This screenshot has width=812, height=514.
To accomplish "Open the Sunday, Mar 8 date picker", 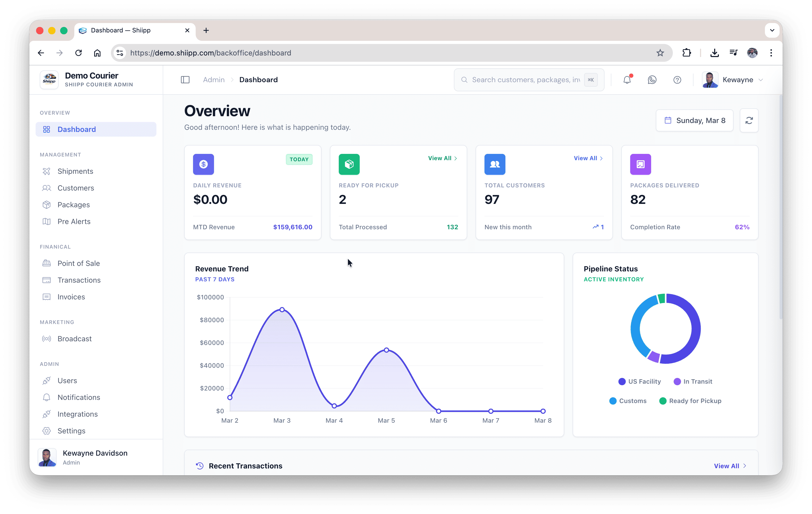I will point(694,120).
